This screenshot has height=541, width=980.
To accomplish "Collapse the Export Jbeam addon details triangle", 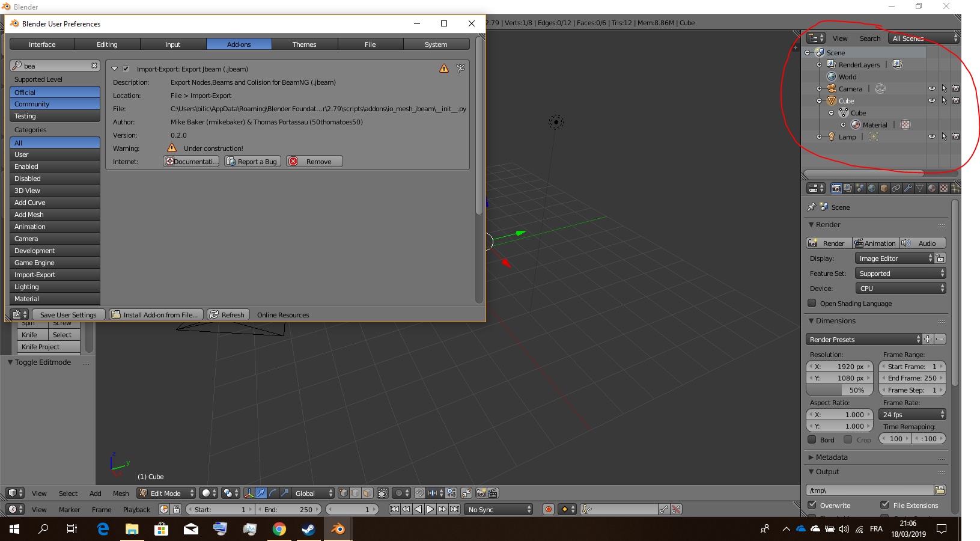I will point(114,69).
